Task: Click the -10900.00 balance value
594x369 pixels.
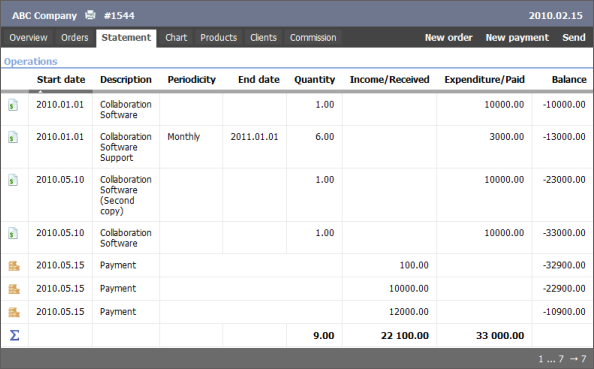Action: tap(564, 312)
